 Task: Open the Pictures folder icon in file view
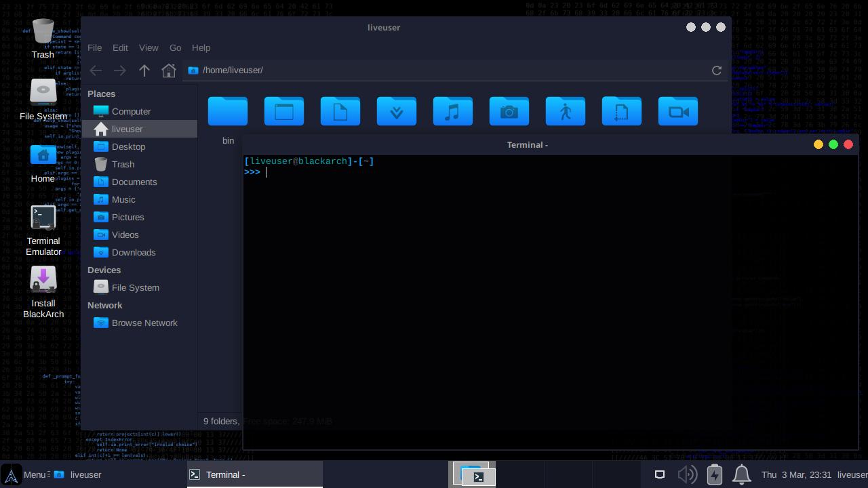click(x=509, y=111)
